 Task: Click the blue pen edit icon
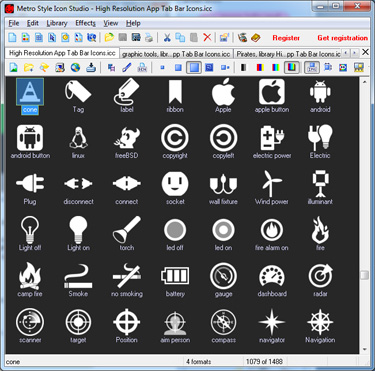pos(127,68)
